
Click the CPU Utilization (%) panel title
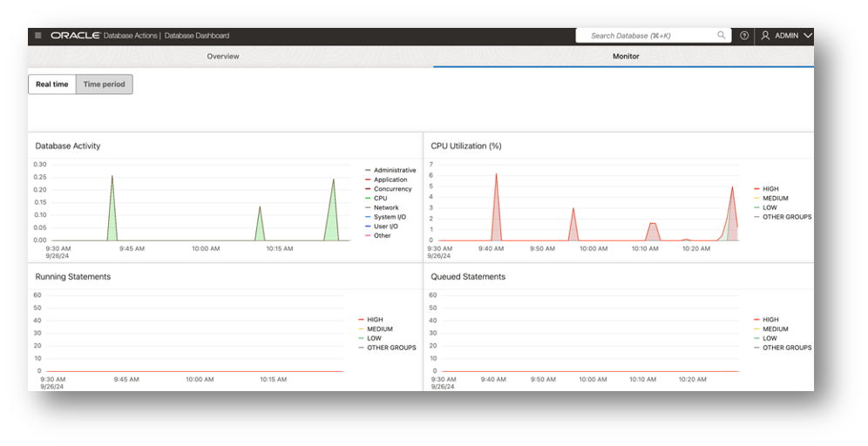[x=466, y=146]
